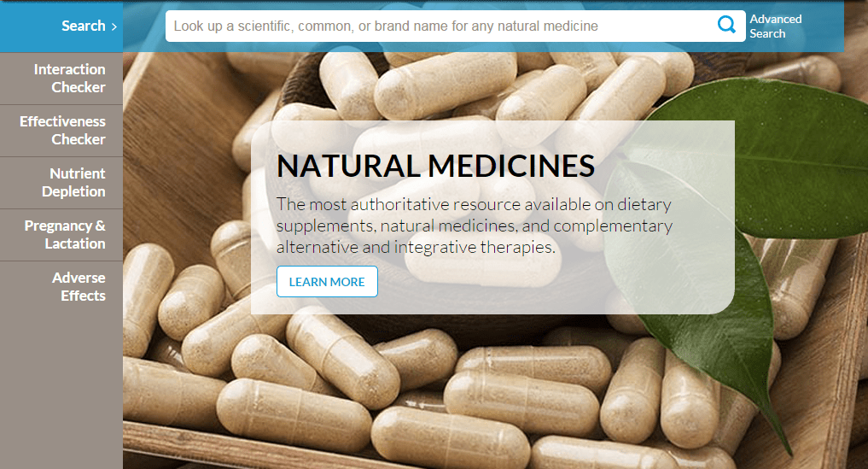The image size is (868, 469).
Task: Click the authoritative resource description paragraph
Action: click(475, 226)
